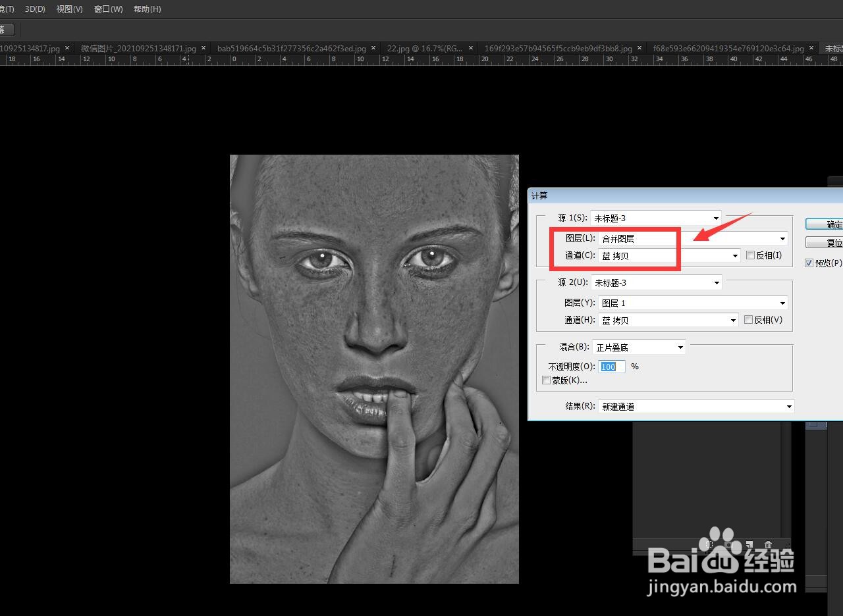
Task: Close the f68e593e66209419354e769120e3c64.jpg tab
Action: (810, 48)
